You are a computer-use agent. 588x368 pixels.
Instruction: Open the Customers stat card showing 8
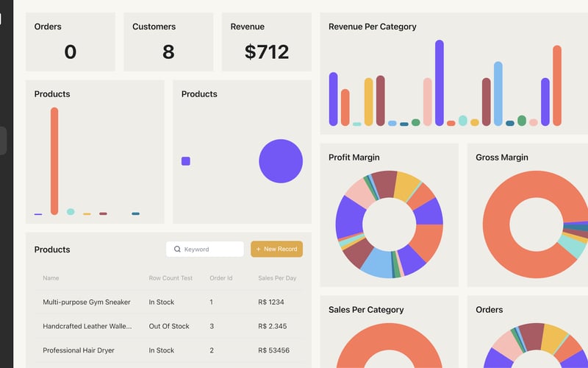pos(168,42)
